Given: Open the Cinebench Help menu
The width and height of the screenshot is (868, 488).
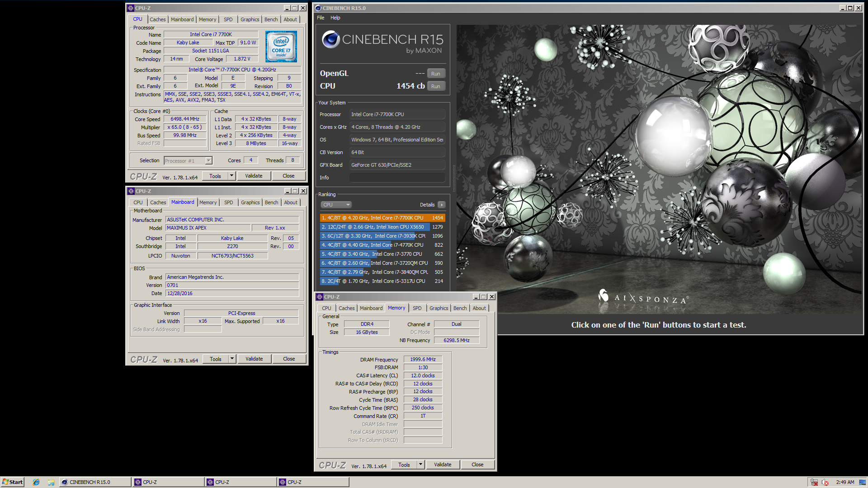Looking at the screenshot, I should pos(335,18).
